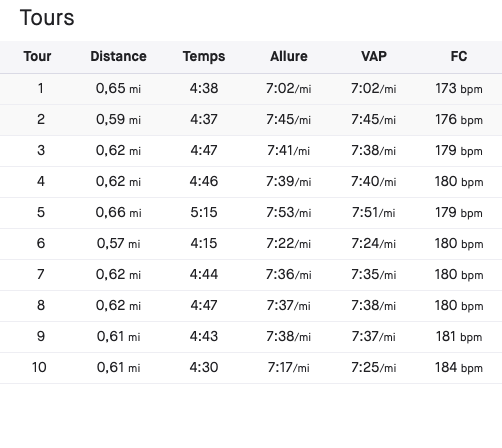Image resolution: width=502 pixels, height=448 pixels.
Task: Select lap 7 row with 4:44 time
Action: 251,275
